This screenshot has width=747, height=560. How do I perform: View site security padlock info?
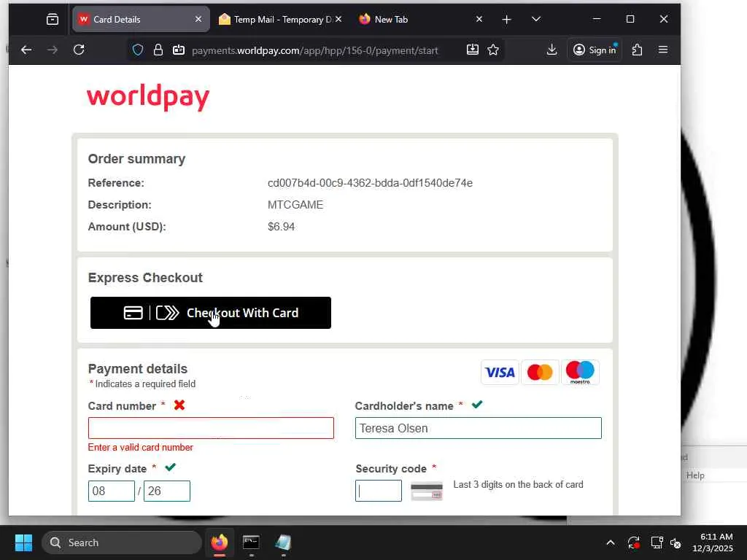pos(158,50)
